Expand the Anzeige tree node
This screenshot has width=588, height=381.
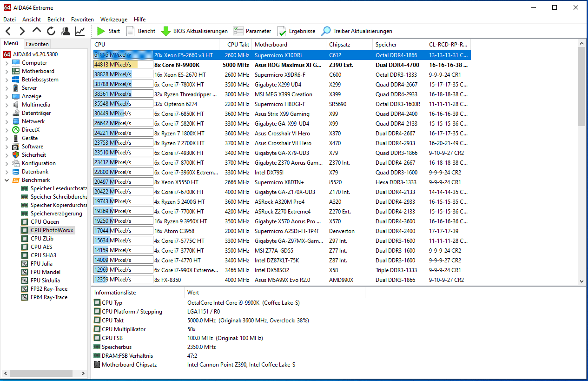7,96
